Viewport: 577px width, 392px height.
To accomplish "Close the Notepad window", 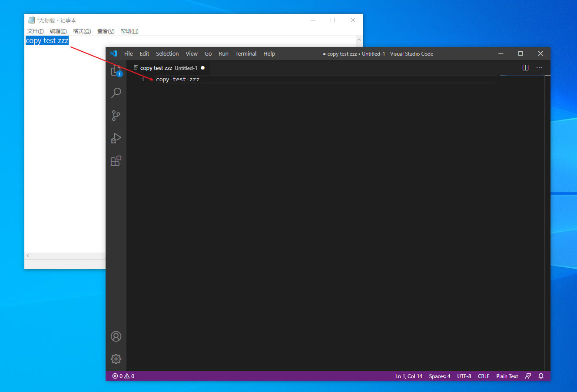I will click(x=353, y=20).
